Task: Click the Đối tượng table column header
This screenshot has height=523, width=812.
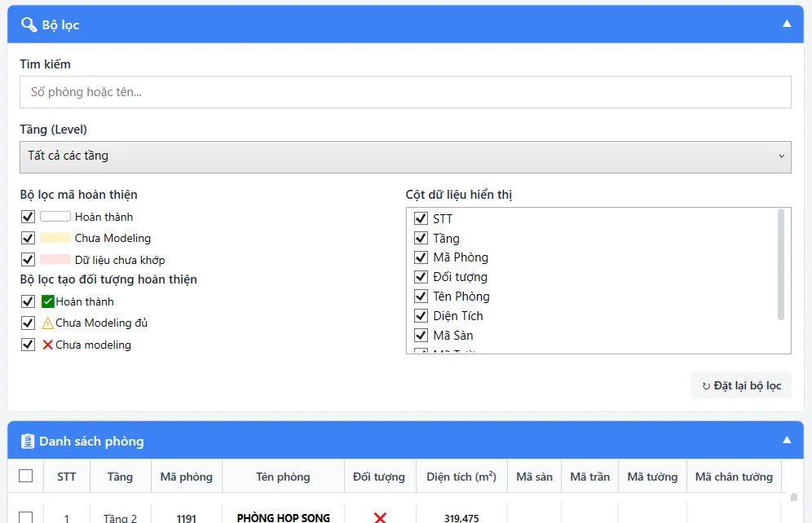Action: (379, 477)
